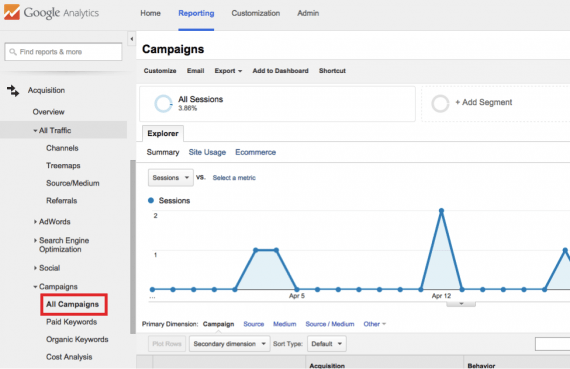
Task: Click the empty Add Segment circle
Action: [x=440, y=104]
